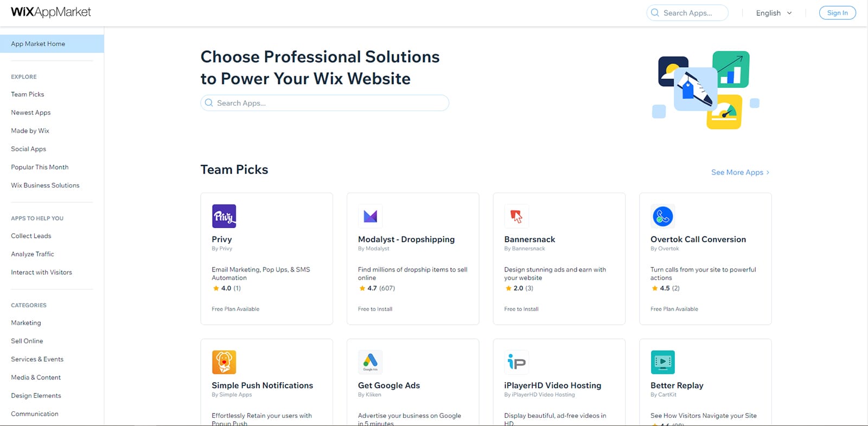Focus the header Search Apps field

(x=687, y=13)
